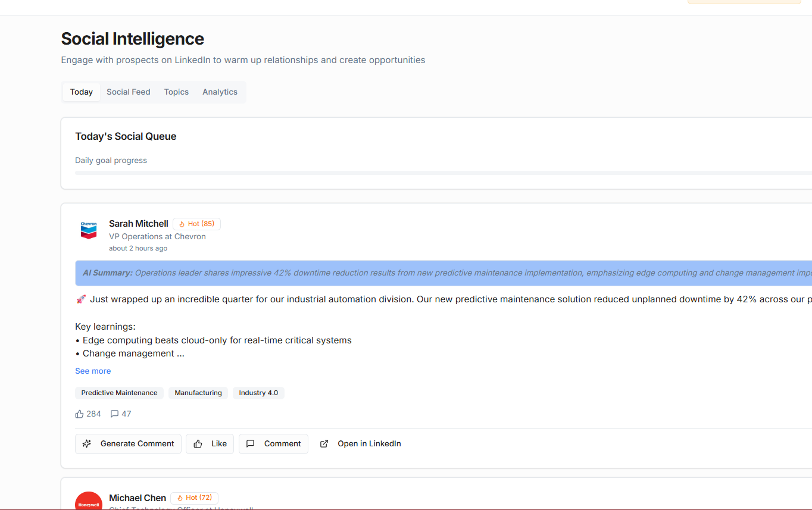
Task: Click the external link icon beside Open in LinkedIn
Action: tap(324, 444)
